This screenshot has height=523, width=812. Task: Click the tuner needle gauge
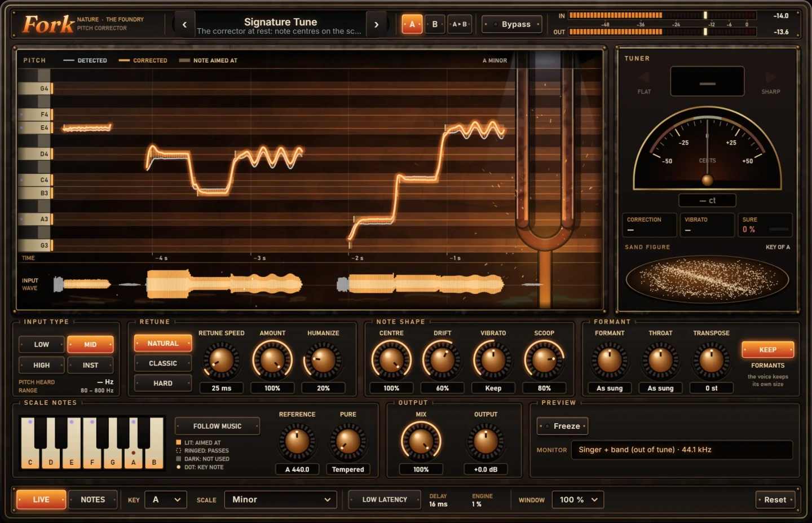pyautogui.click(x=707, y=148)
